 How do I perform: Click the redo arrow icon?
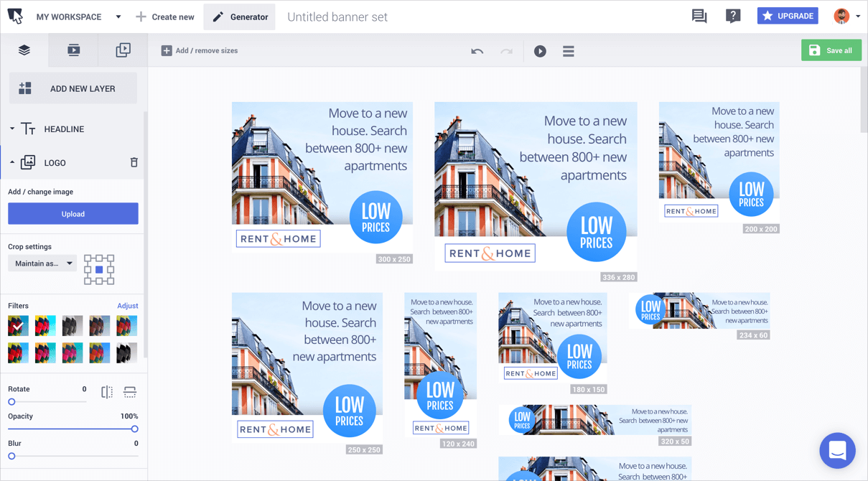pyautogui.click(x=506, y=51)
